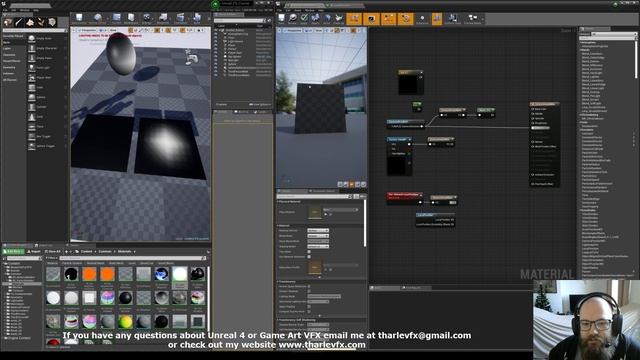
Task: Open the Lighting Mode dropdown under Translucency
Action: [x=324, y=296]
